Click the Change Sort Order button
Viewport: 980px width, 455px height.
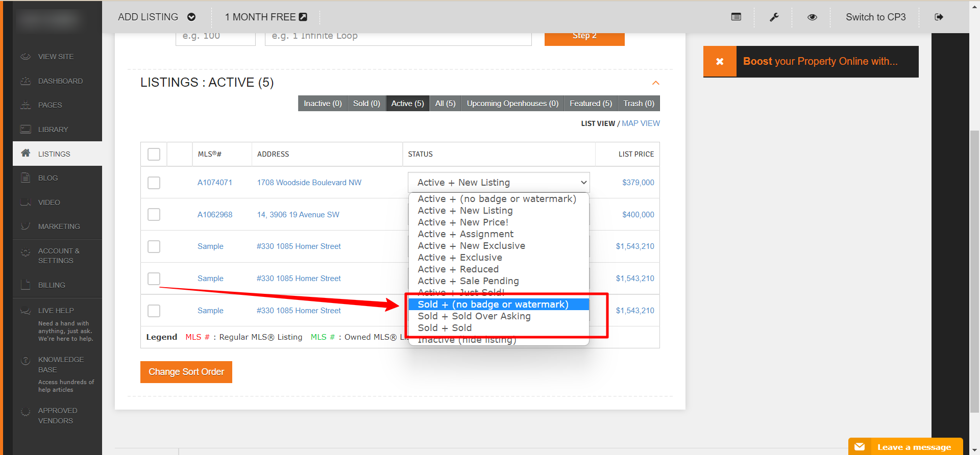tap(186, 372)
